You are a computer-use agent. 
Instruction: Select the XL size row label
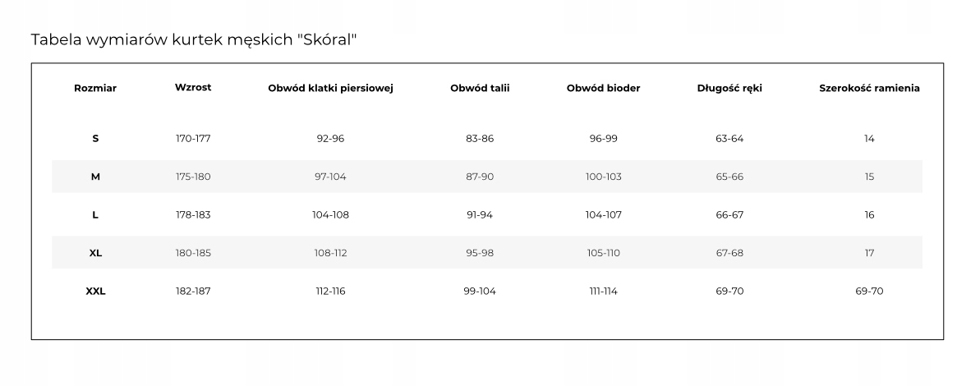(x=95, y=253)
